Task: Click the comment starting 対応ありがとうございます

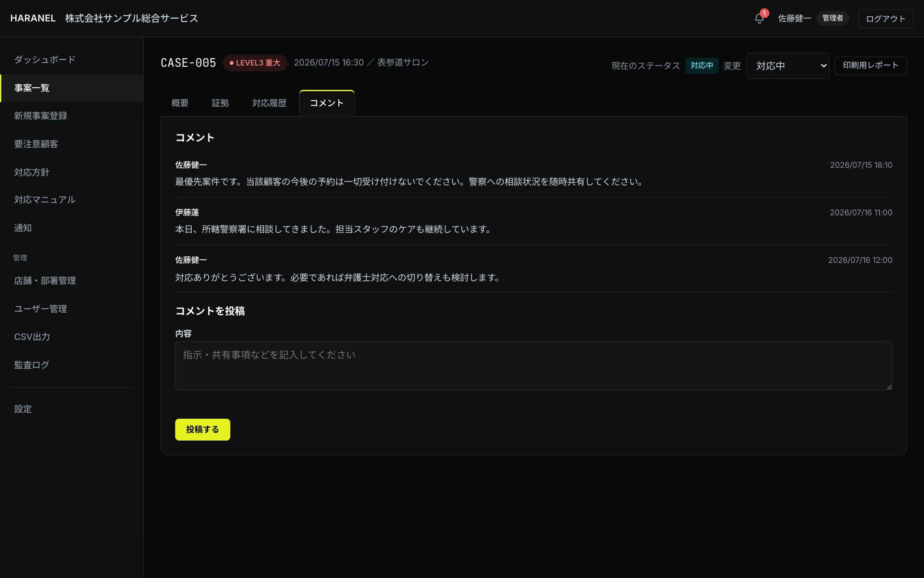Action: tap(338, 278)
